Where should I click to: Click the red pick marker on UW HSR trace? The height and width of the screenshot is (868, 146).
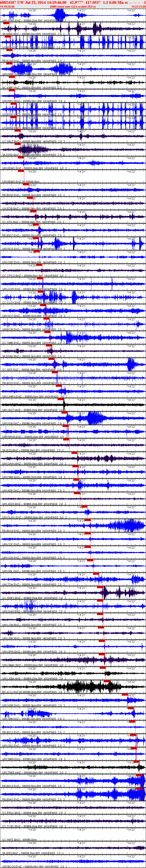point(125,694)
